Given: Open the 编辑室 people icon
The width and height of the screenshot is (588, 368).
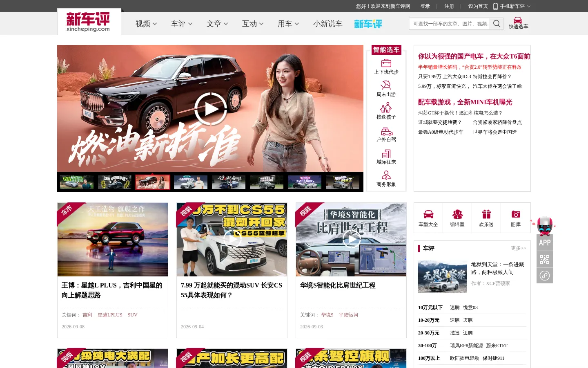Looking at the screenshot, I should click(x=457, y=214).
